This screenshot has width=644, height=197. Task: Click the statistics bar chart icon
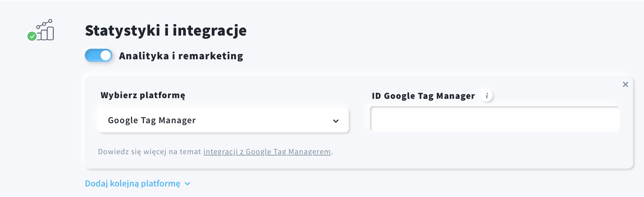(41, 30)
